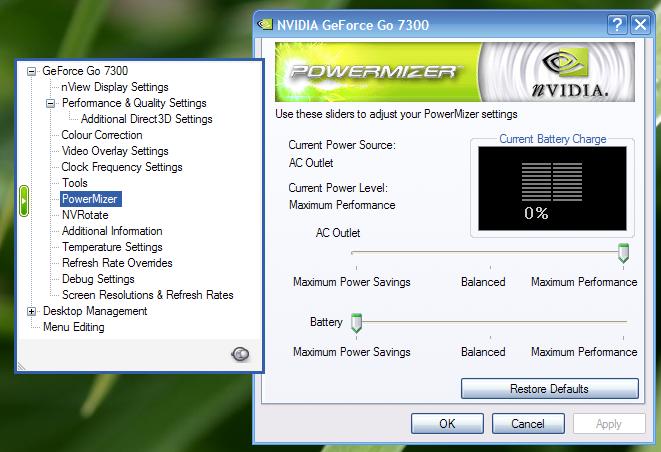Open Additional Direct3D Settings
Screen dimensions: 661x452
point(147,119)
